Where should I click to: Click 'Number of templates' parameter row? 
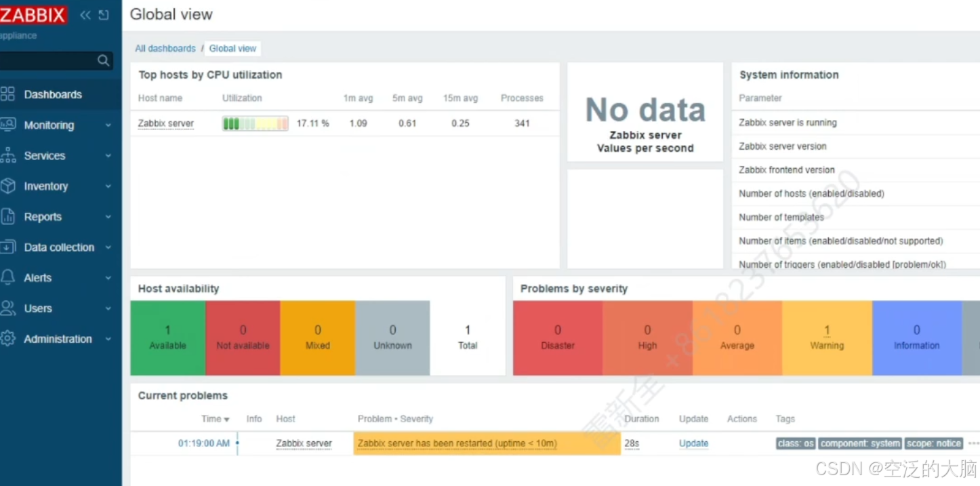(x=856, y=218)
